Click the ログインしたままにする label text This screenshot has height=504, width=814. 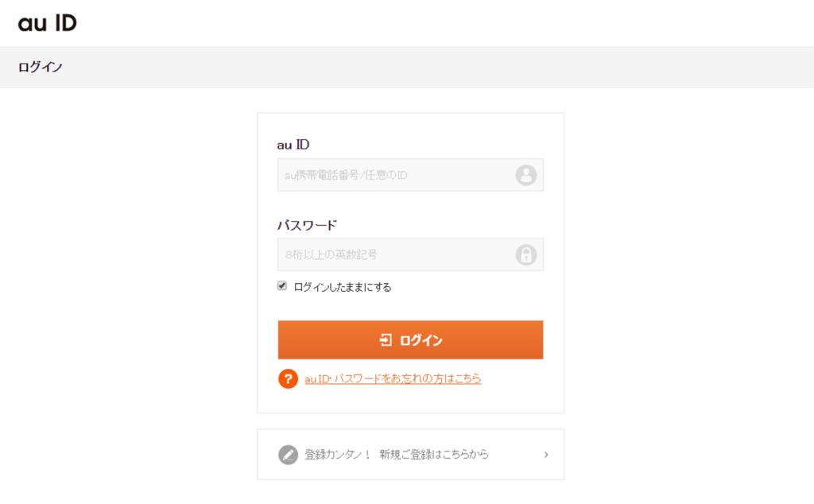[x=342, y=287]
